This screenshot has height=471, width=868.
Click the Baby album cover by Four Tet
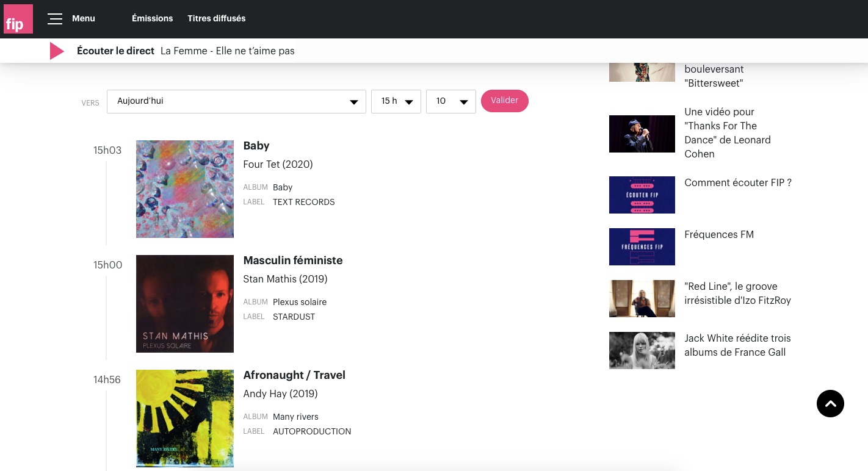click(185, 189)
